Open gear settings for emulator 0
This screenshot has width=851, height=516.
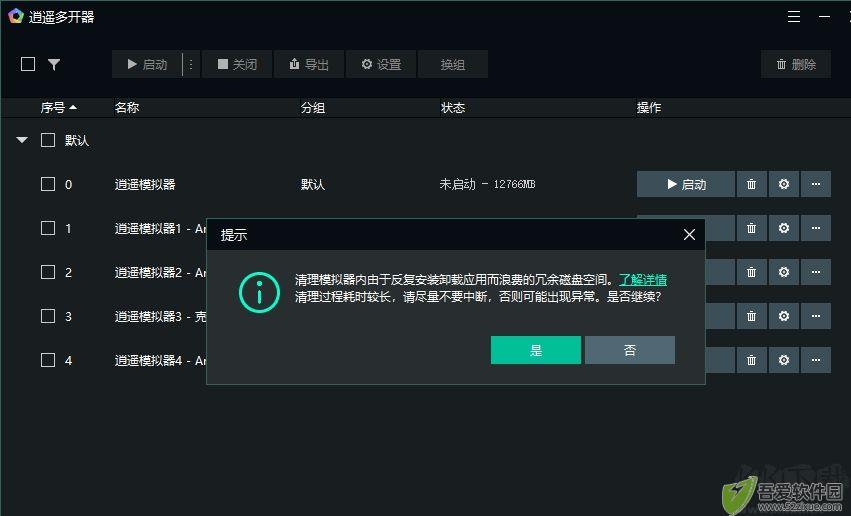(783, 184)
